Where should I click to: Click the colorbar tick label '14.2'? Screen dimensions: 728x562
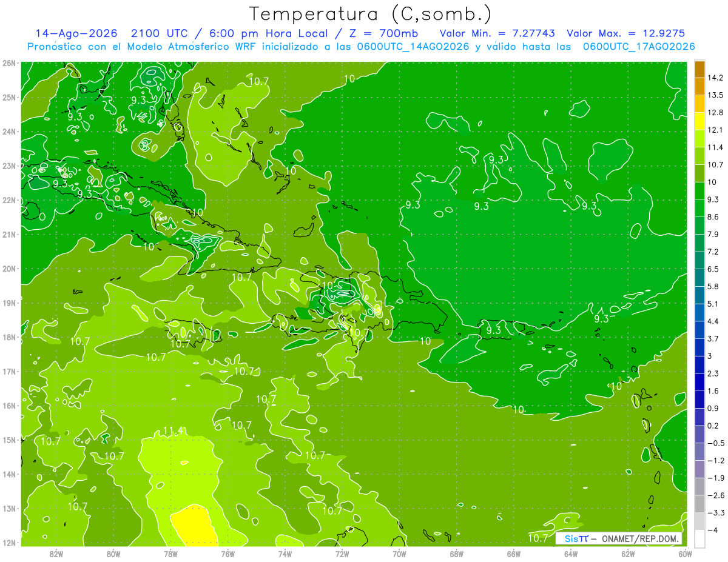coord(715,78)
